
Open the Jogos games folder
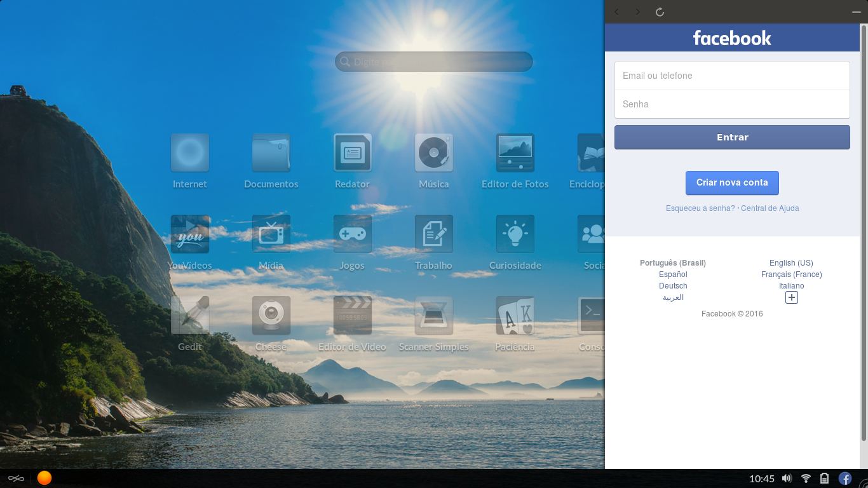(353, 234)
